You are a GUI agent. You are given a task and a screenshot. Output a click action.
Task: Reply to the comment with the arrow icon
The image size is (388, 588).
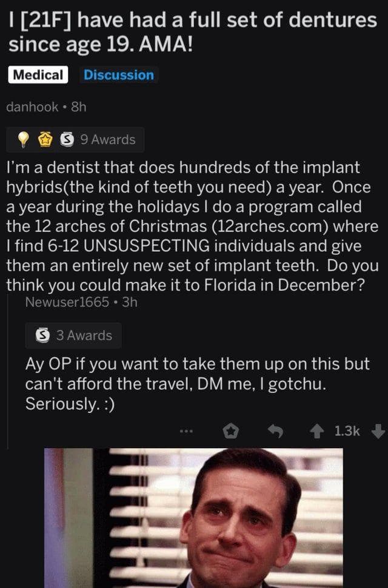(x=277, y=431)
